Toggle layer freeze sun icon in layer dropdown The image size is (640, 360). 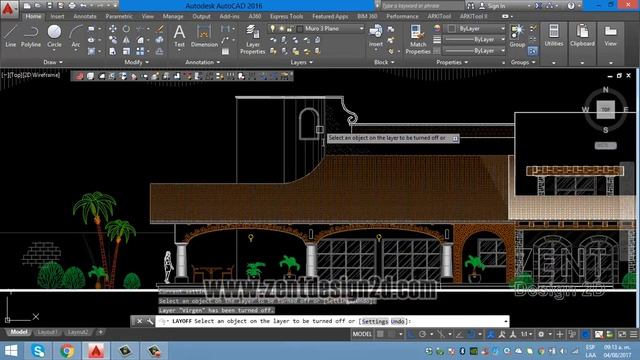click(x=281, y=29)
